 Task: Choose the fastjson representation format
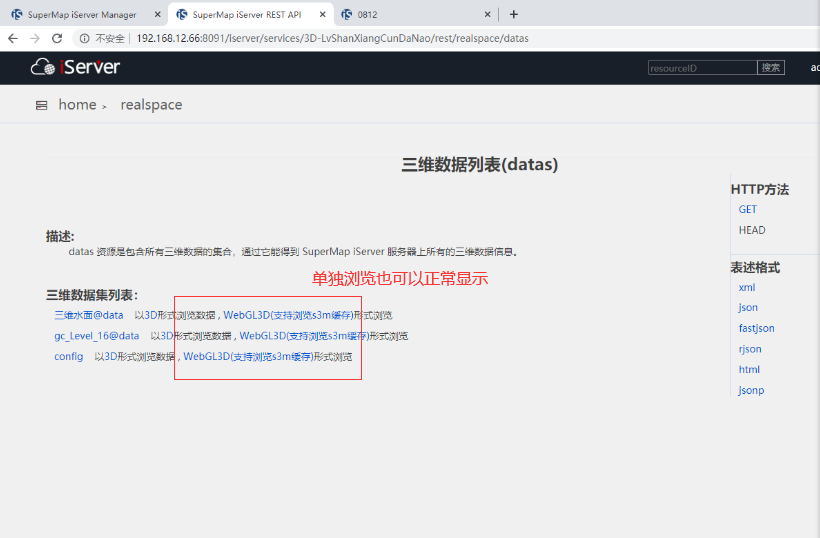[x=757, y=328]
